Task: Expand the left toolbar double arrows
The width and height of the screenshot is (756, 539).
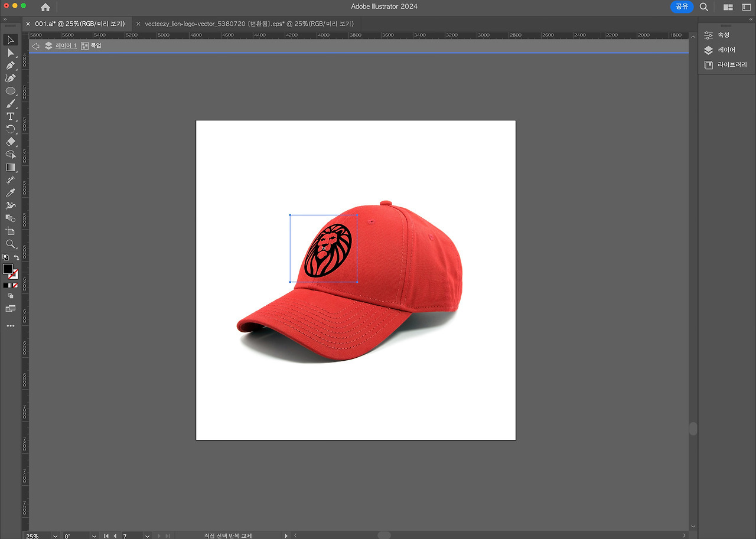Action: [6, 19]
